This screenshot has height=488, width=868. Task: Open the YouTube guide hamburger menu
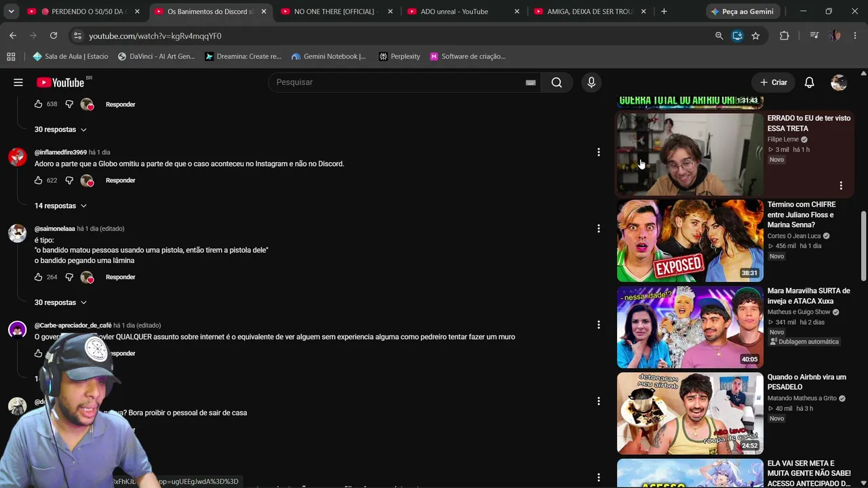tap(18, 83)
